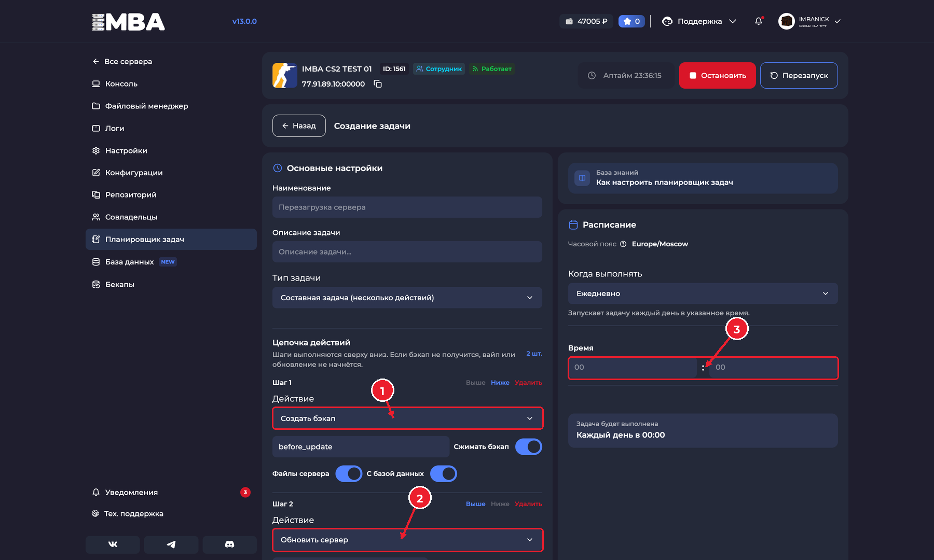The image size is (934, 560).
Task: Open the Шаг 1 action dropdown Создать бэкап
Action: pos(407,418)
